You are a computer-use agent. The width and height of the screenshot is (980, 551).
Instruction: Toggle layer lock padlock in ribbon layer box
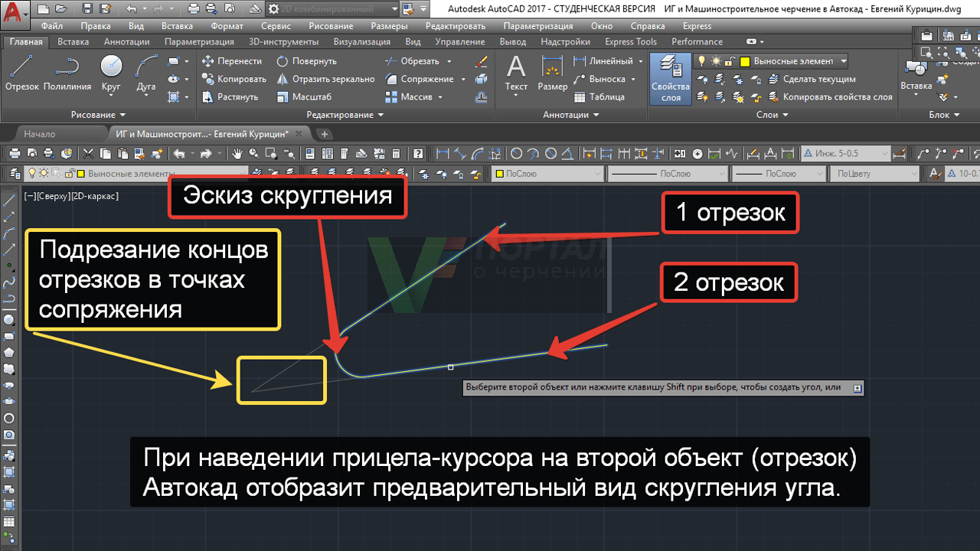(x=730, y=61)
